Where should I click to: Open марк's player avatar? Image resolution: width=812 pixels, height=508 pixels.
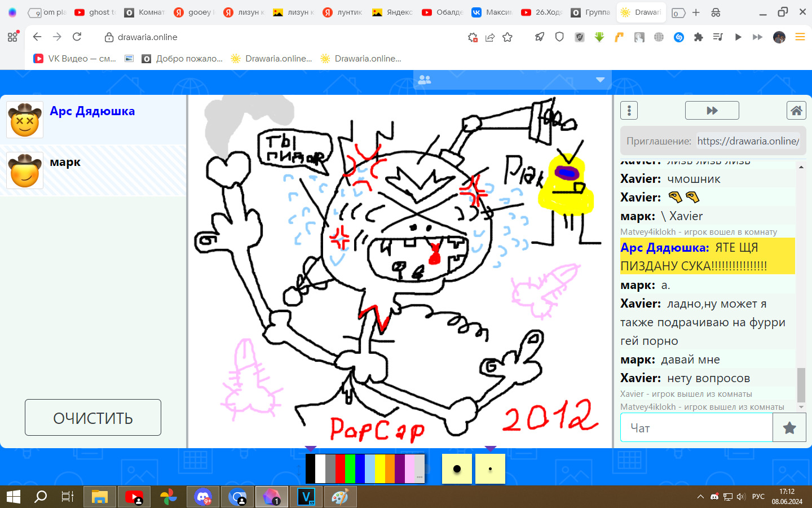[x=25, y=170]
